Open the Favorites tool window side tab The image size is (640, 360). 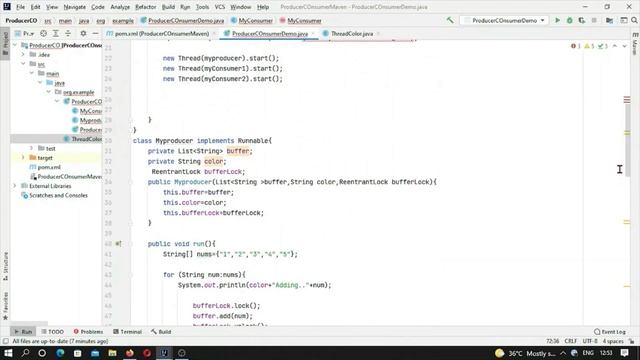5,305
